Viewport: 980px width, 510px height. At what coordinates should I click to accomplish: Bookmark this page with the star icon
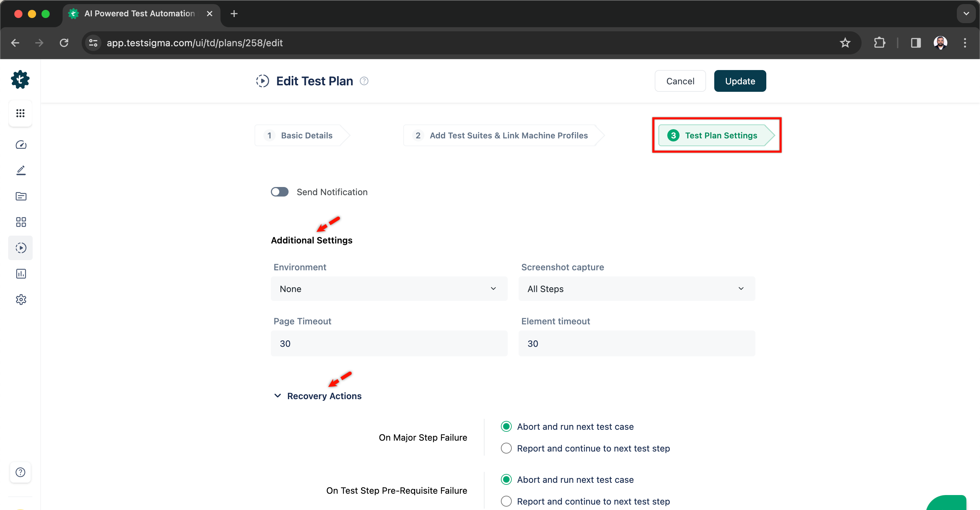[x=845, y=43]
